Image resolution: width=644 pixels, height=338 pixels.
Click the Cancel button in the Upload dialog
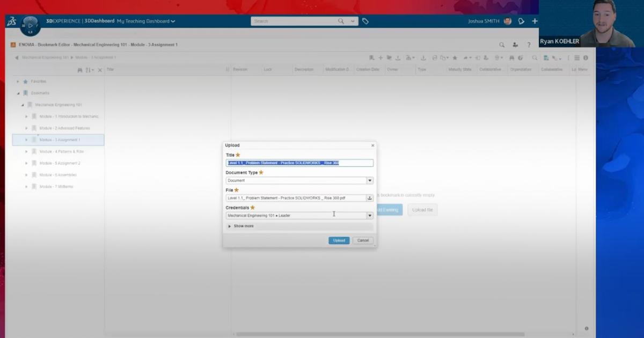click(x=362, y=240)
